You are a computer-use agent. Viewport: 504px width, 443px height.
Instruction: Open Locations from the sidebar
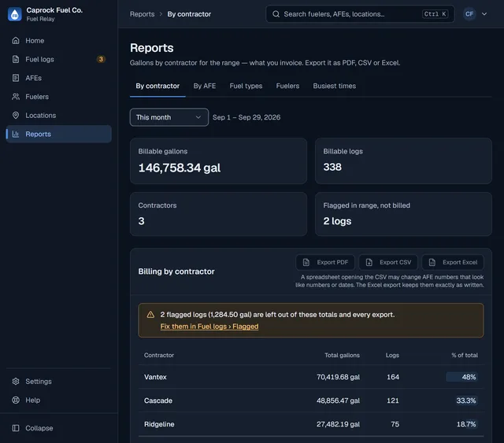tap(58, 115)
